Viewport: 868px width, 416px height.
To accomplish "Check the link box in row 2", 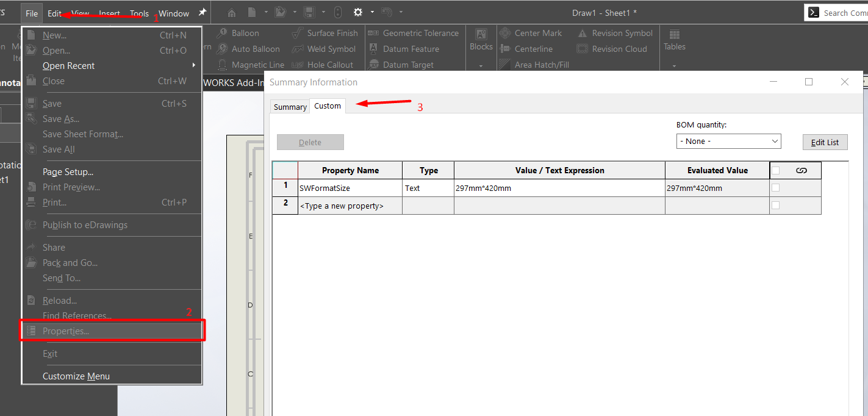I will (x=776, y=206).
